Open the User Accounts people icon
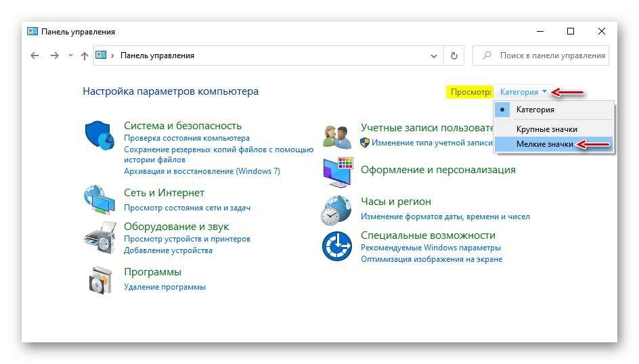 point(337,137)
